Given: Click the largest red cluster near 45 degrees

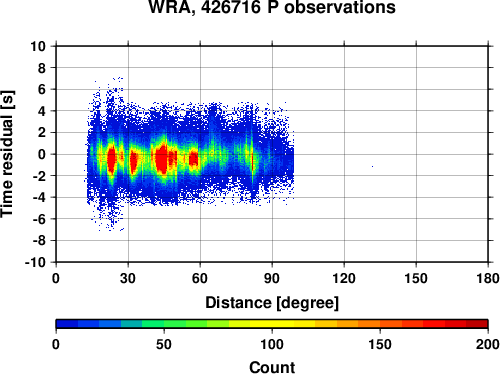Looking at the screenshot, I should click(x=162, y=159).
